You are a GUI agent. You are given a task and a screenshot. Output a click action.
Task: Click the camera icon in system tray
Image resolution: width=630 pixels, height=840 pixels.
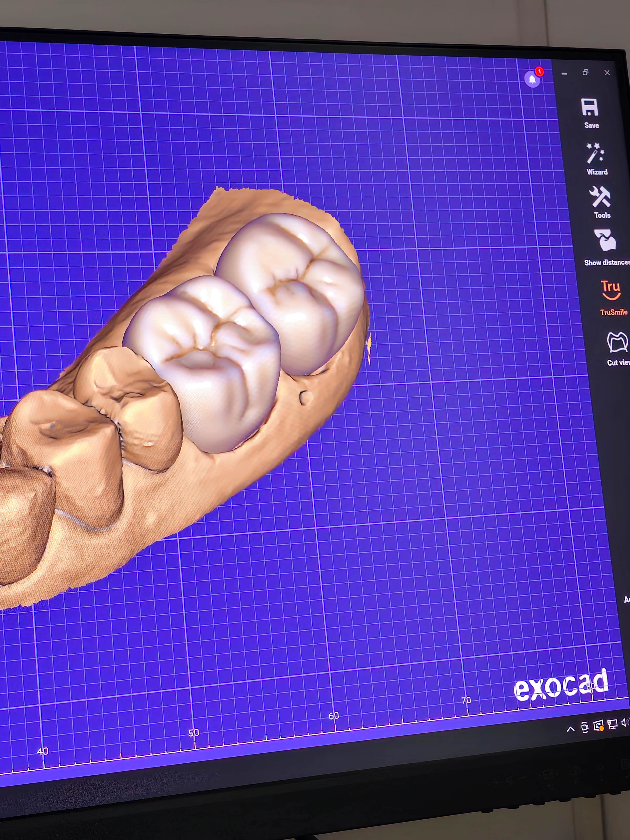(x=585, y=727)
